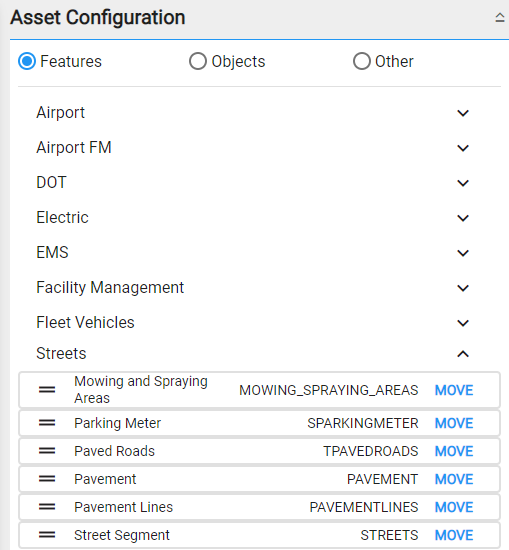The width and height of the screenshot is (509, 550).
Task: Click the Facility Management group label
Action: click(110, 288)
